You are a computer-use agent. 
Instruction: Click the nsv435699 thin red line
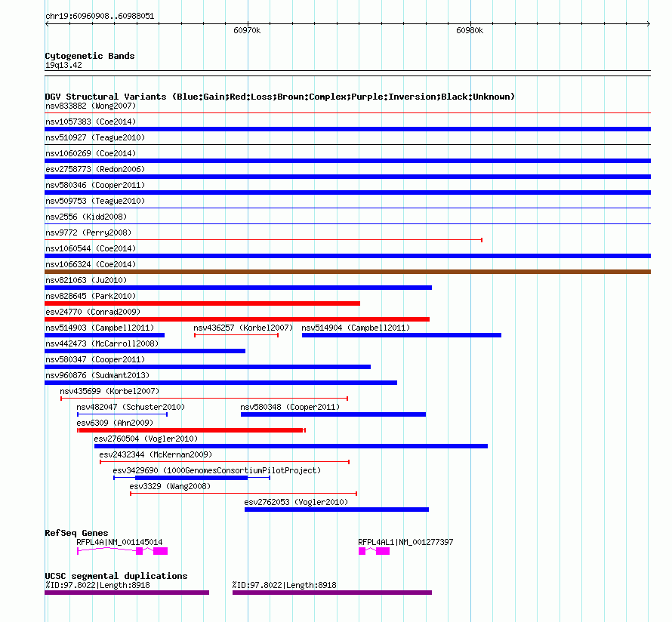click(204, 399)
